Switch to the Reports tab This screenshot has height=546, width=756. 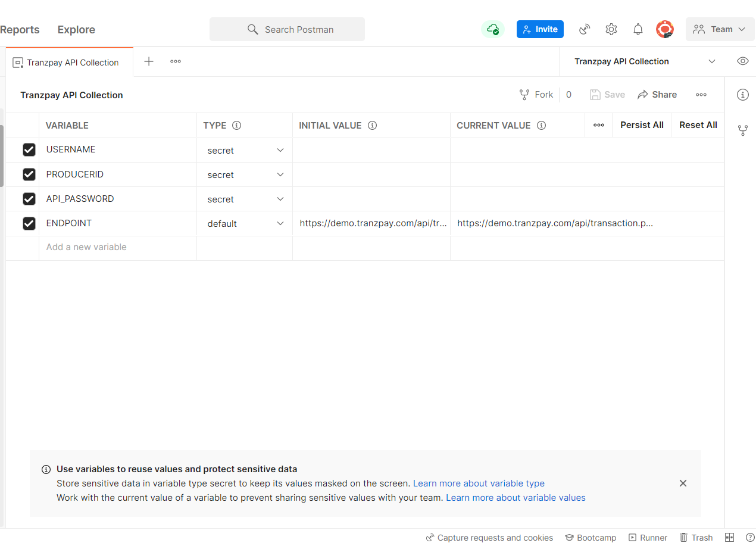[20, 29]
